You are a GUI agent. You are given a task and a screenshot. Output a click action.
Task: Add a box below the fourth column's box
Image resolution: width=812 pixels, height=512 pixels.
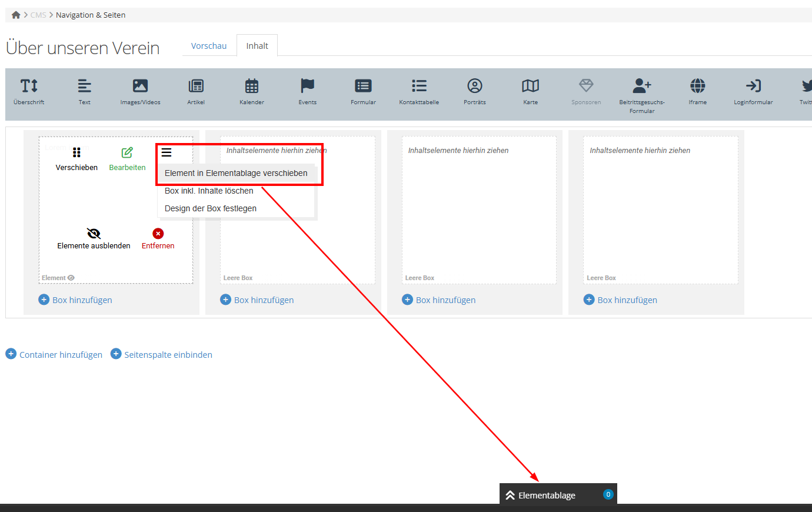(620, 300)
